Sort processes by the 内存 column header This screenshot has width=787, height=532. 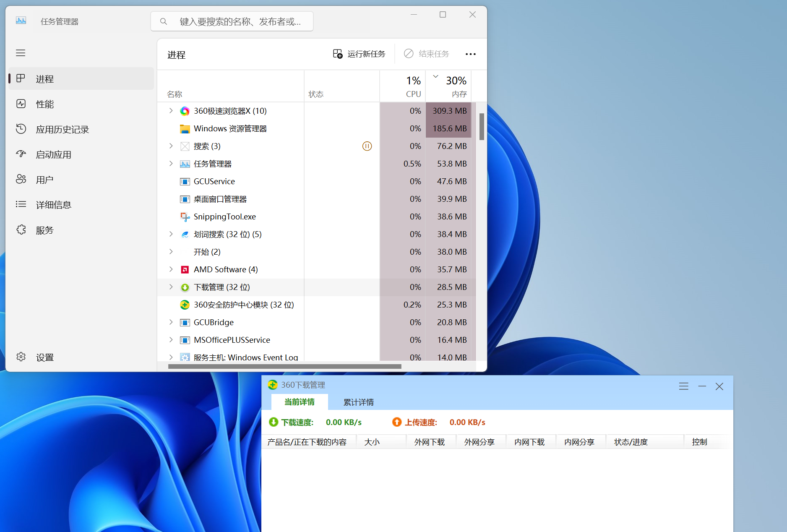[x=455, y=86]
